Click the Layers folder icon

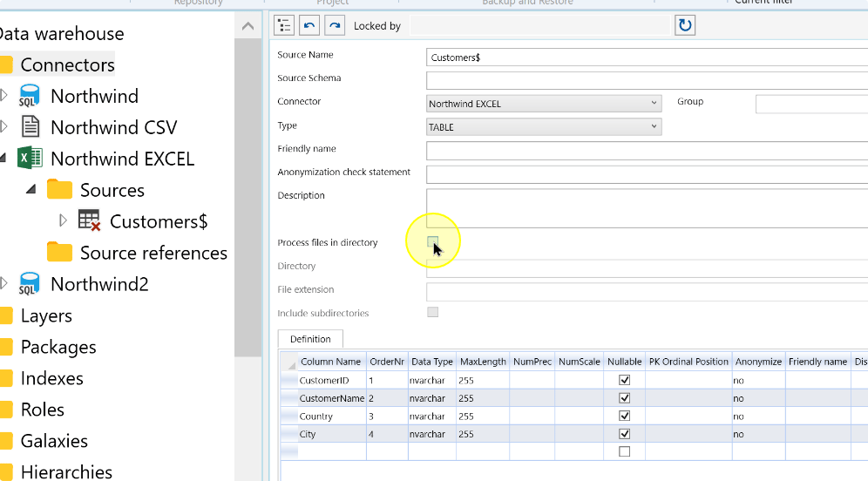[6, 315]
